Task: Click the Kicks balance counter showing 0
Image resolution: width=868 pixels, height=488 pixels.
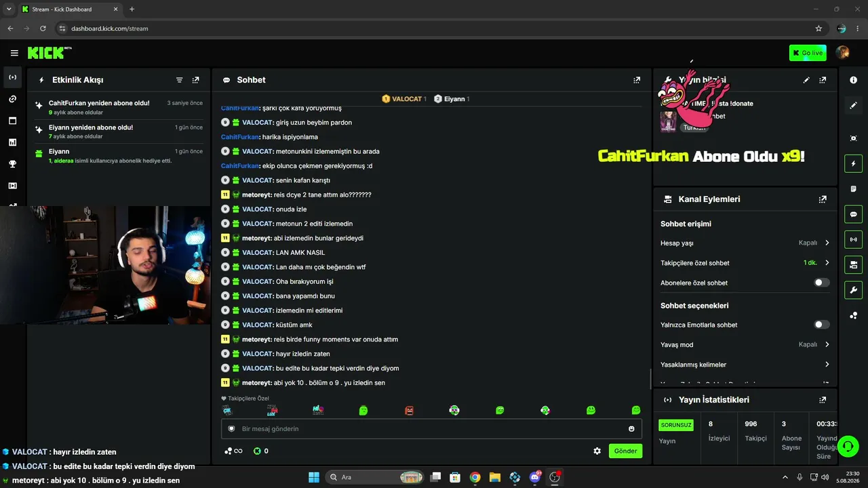Action: [x=261, y=451]
